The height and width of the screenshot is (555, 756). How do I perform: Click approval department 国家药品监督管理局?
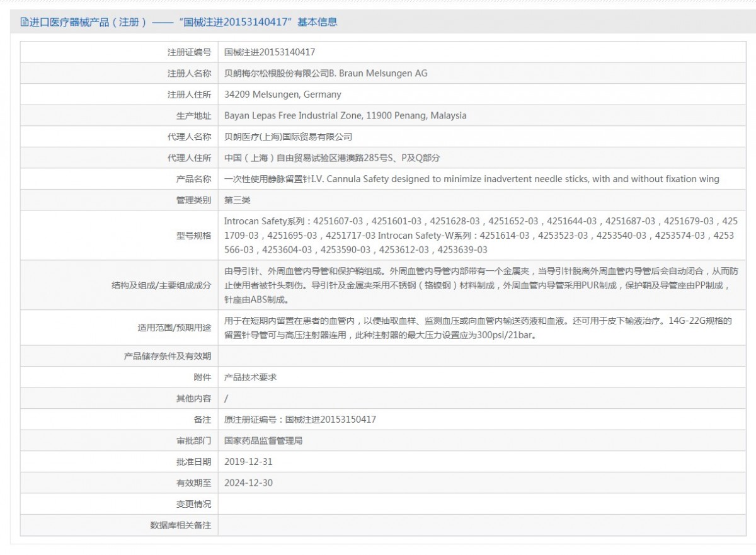tap(263, 440)
